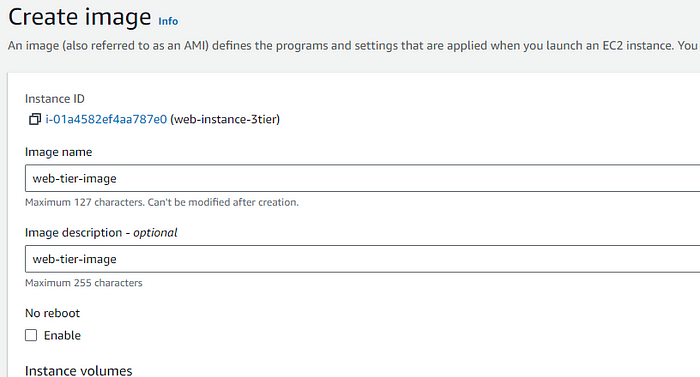Tick the No reboot Enable checkbox
This screenshot has height=377, width=700.
click(x=31, y=335)
